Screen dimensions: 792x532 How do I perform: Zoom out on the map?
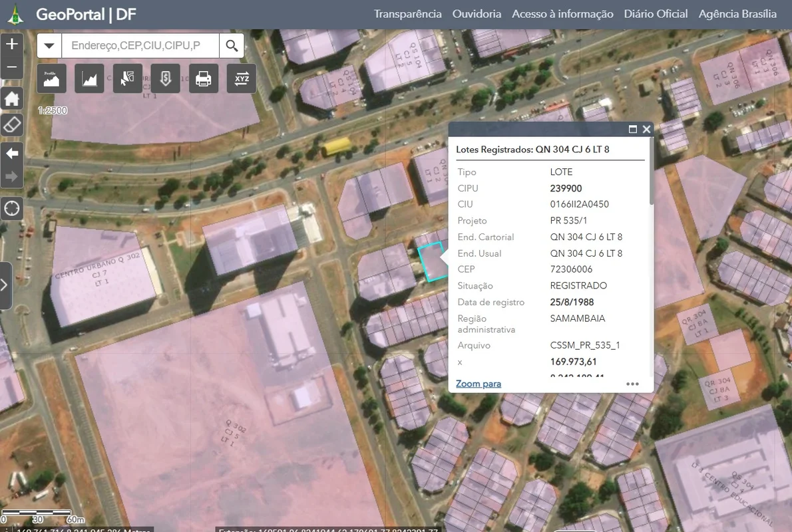coord(12,67)
